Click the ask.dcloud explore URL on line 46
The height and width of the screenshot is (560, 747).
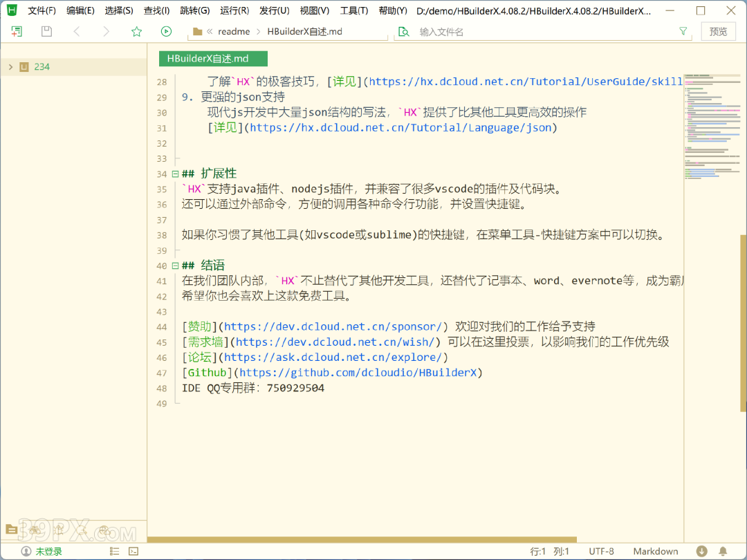pos(333,357)
